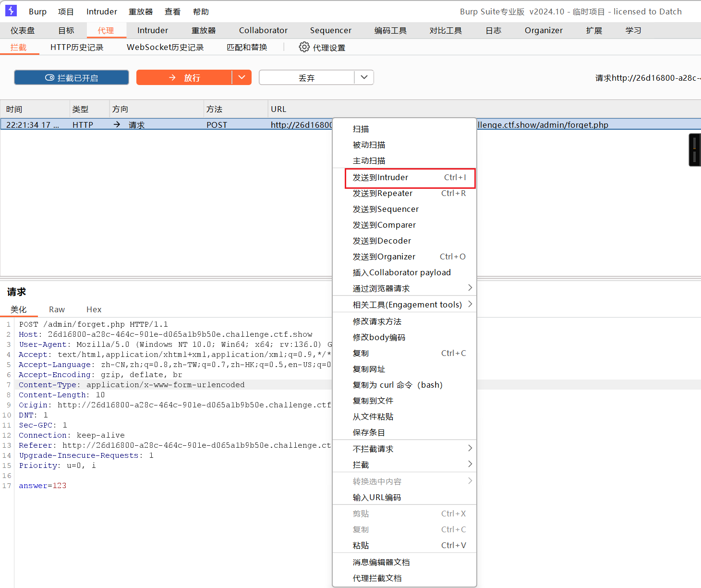Click the drop (丢弃) button
Screen dimensions: 701x588
(x=306, y=77)
